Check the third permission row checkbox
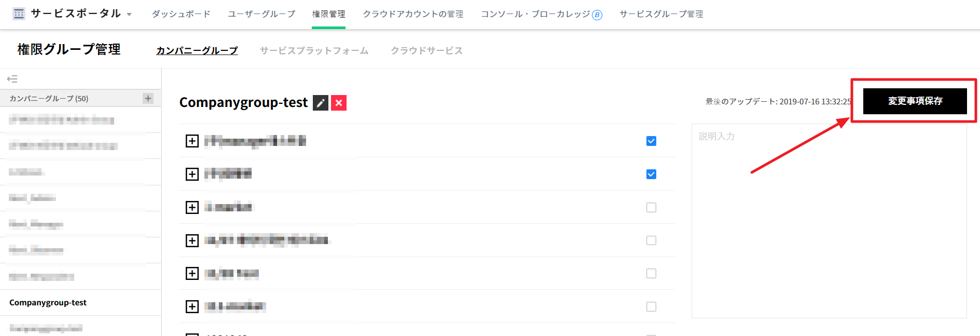 [651, 207]
